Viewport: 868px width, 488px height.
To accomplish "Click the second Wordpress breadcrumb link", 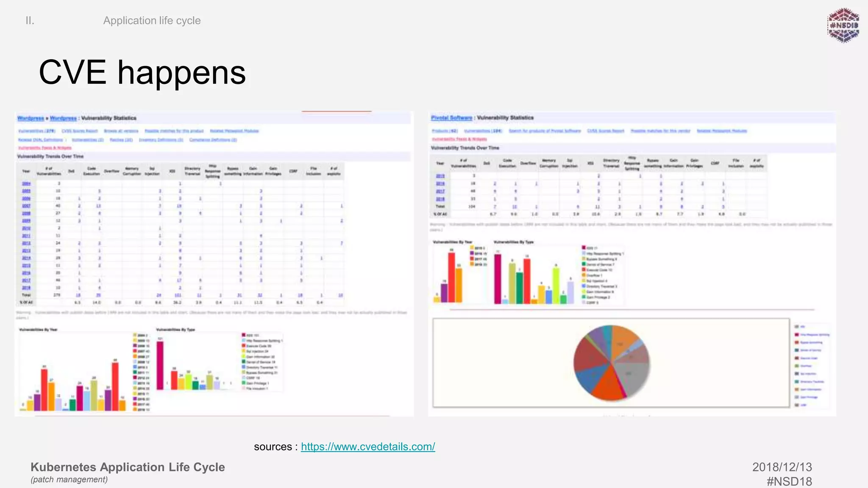I will pos(63,118).
